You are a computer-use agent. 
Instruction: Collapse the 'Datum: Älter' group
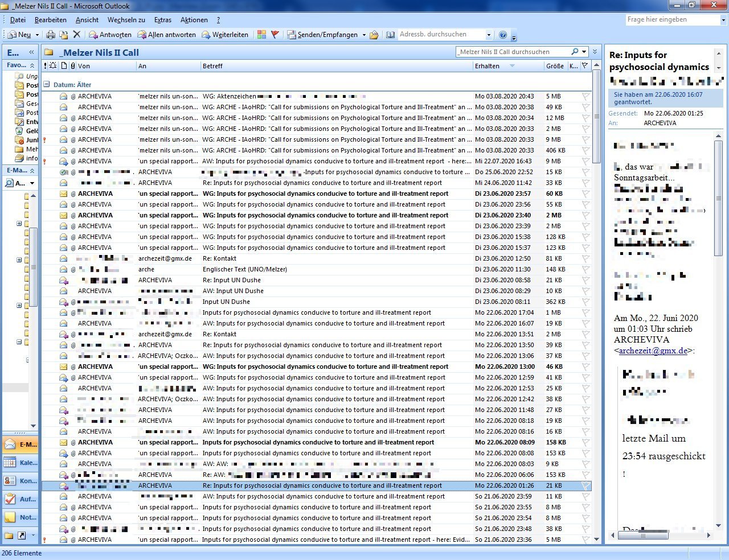[x=47, y=85]
